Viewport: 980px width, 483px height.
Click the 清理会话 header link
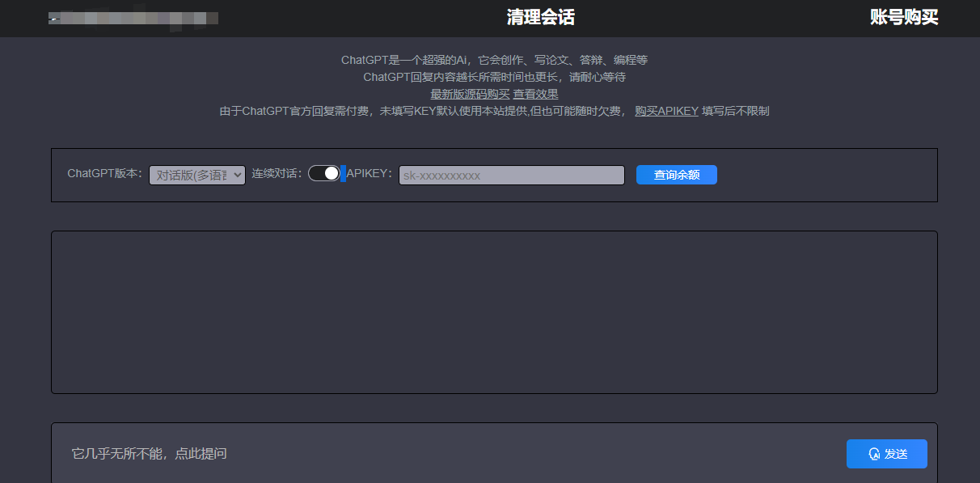pos(540,18)
